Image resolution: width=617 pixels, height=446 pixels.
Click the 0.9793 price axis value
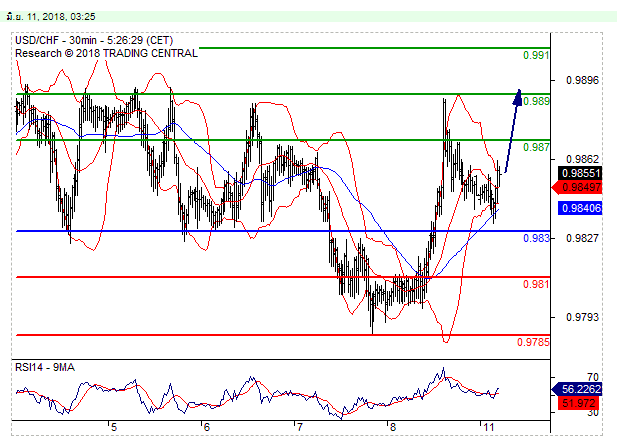pyautogui.click(x=582, y=317)
